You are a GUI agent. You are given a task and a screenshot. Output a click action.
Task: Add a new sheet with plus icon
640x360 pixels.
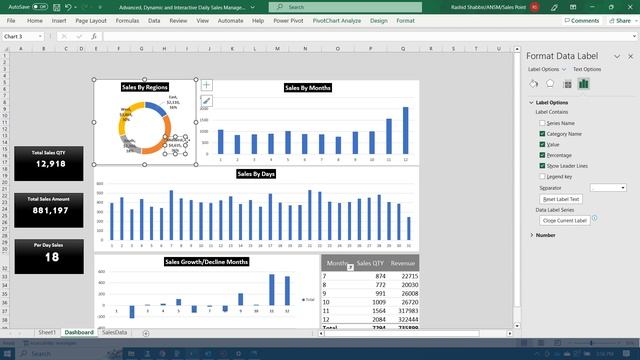pos(146,333)
